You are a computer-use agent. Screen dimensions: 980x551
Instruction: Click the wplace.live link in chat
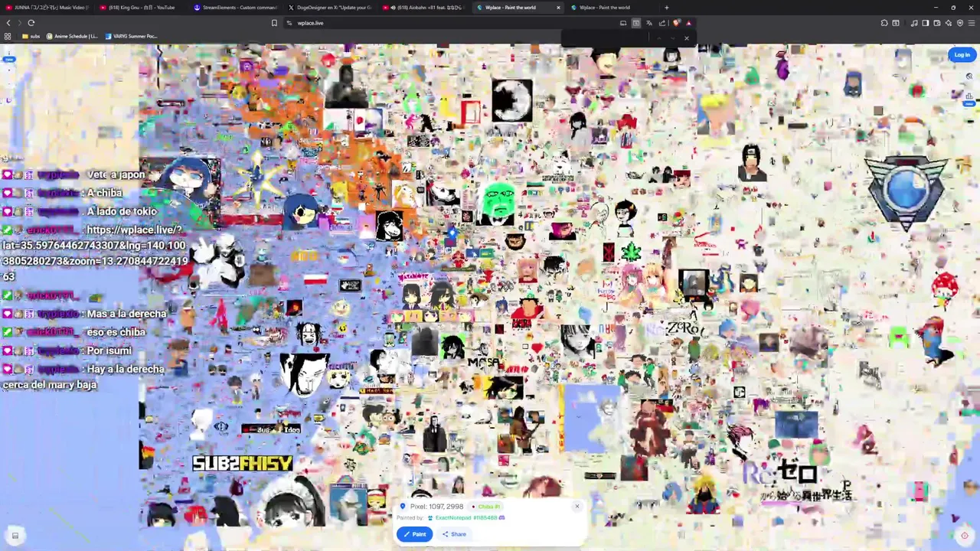coord(96,253)
